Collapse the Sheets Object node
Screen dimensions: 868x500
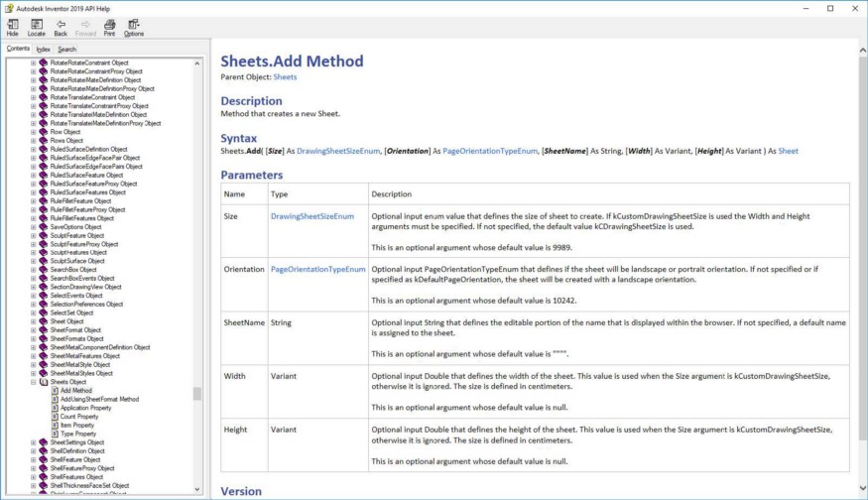tap(33, 382)
